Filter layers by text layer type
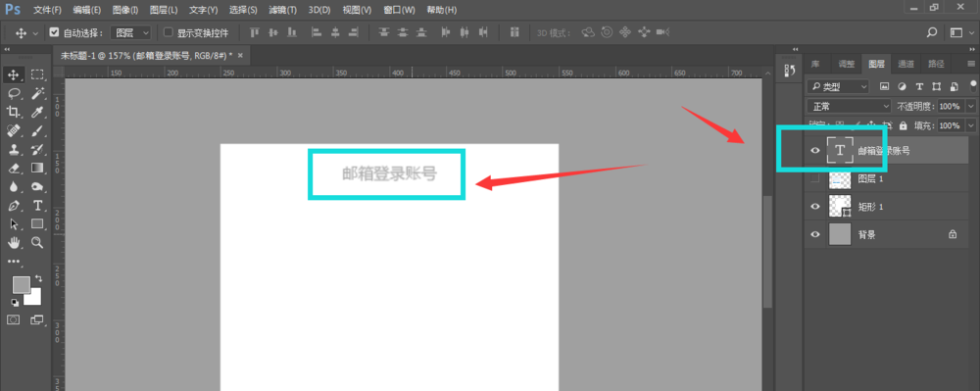Image resolution: width=980 pixels, height=391 pixels. click(919, 86)
